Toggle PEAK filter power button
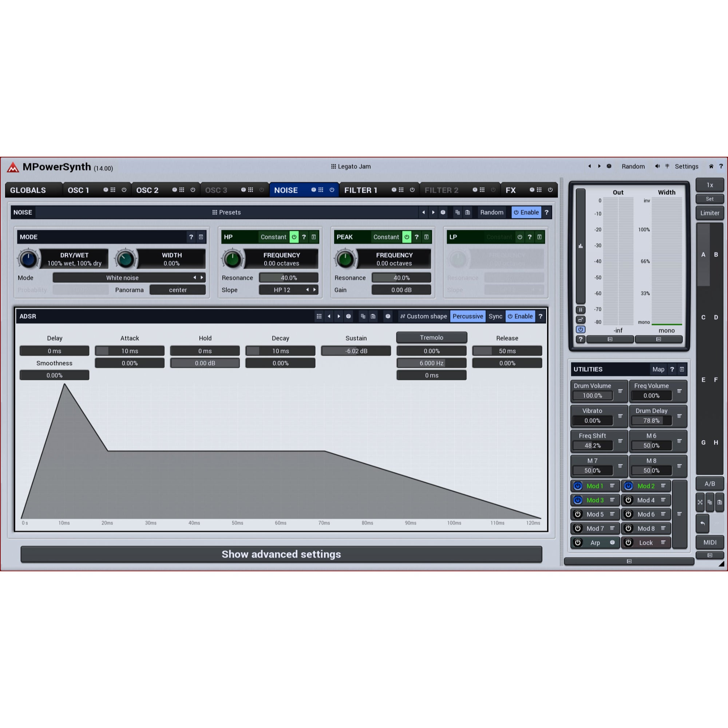728x728 pixels. (x=407, y=237)
